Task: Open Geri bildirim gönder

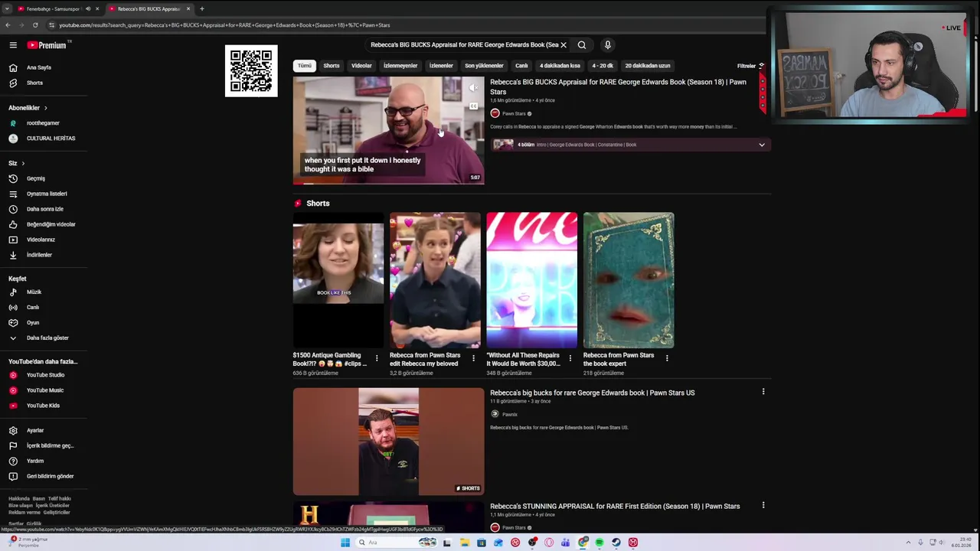Action: click(50, 476)
